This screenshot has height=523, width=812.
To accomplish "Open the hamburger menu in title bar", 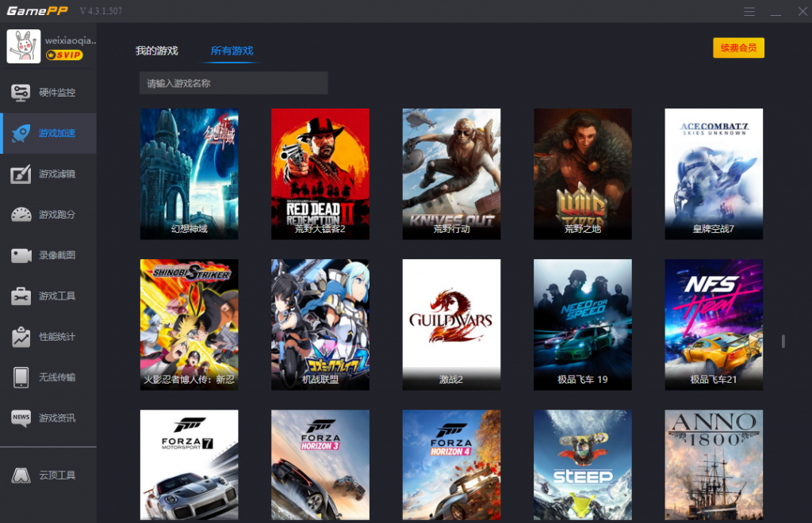I will pos(749,11).
